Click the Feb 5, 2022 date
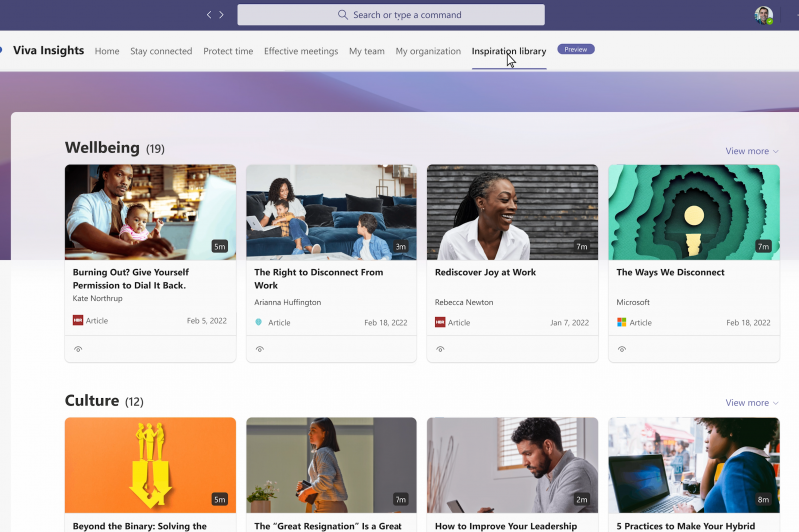Image resolution: width=799 pixels, height=532 pixels. 207,321
